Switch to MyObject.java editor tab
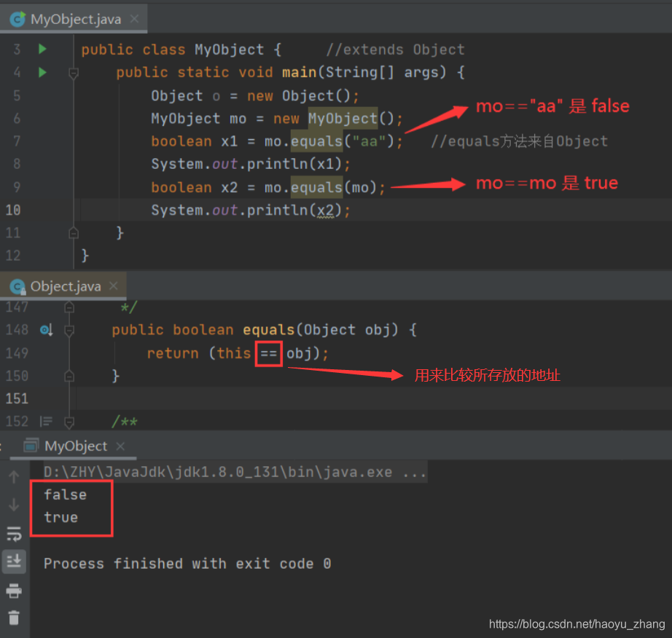The image size is (672, 638). (75, 19)
